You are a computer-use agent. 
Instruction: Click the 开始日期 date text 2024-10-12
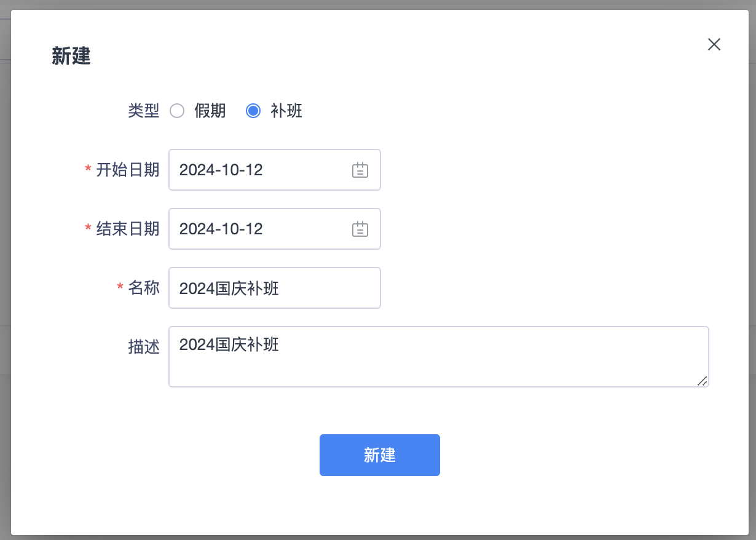coord(221,170)
